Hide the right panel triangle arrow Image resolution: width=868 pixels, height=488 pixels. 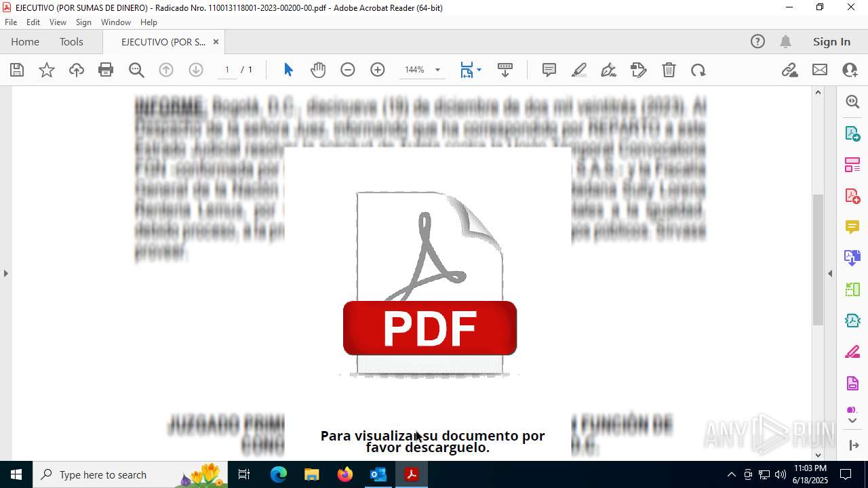point(830,273)
